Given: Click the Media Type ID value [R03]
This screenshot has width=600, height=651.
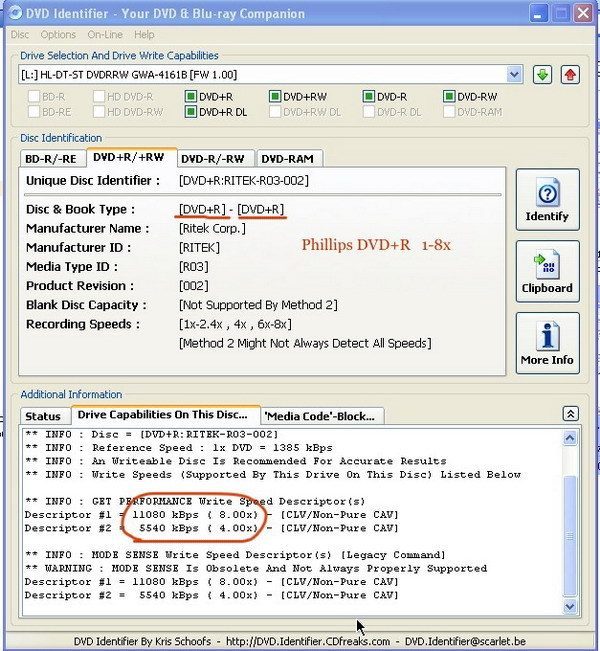Looking at the screenshot, I should [193, 267].
